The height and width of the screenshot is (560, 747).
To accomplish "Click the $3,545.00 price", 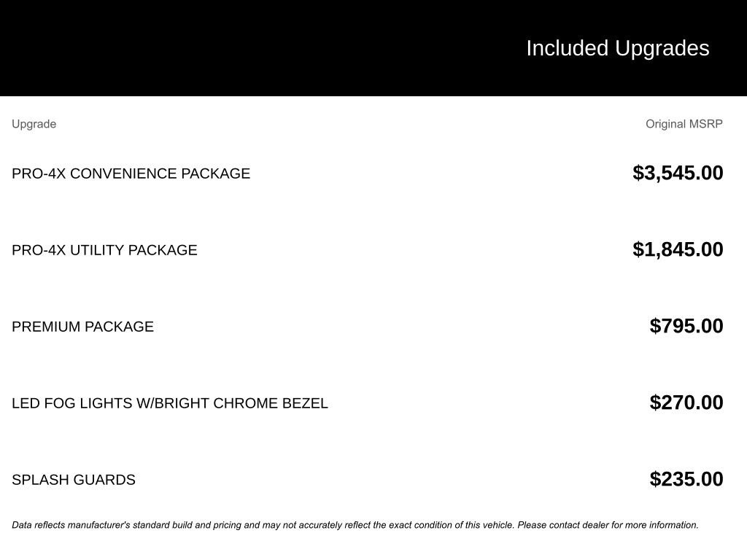I will tap(678, 173).
